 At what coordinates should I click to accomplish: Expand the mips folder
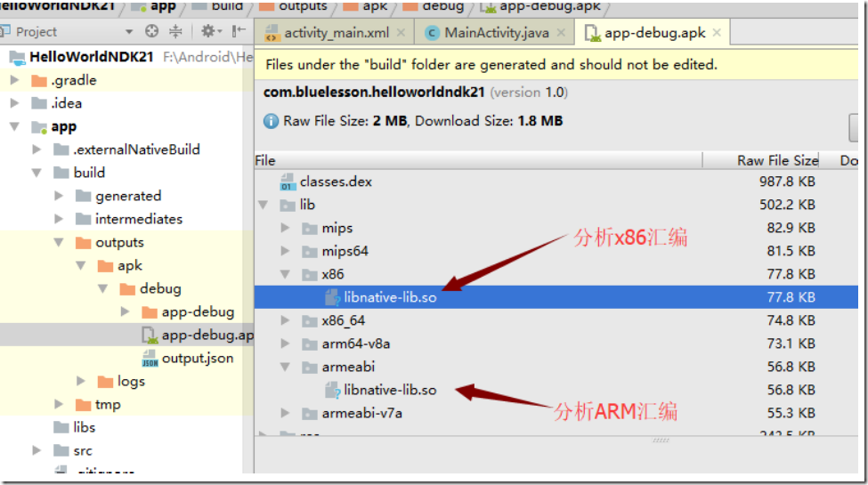285,228
